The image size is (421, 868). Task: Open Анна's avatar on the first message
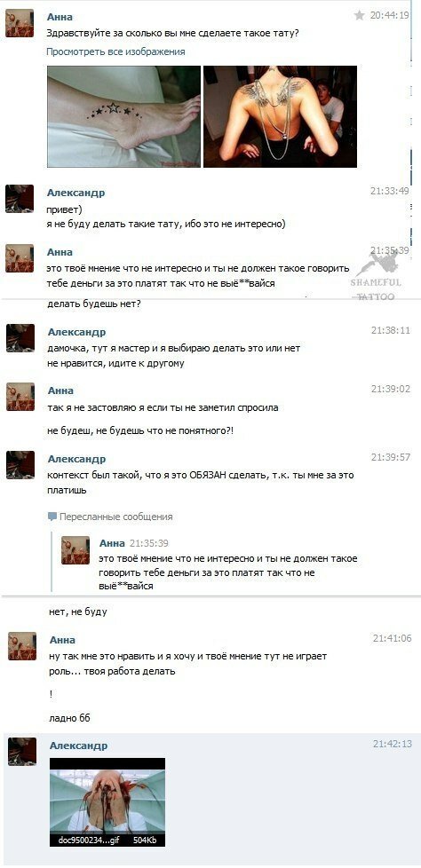tap(20, 23)
